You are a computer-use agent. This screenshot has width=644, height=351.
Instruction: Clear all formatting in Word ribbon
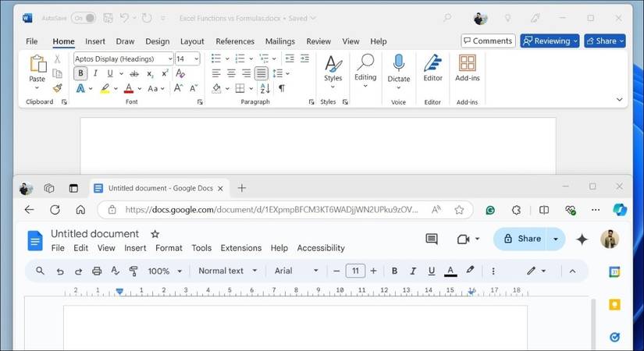pos(180,73)
